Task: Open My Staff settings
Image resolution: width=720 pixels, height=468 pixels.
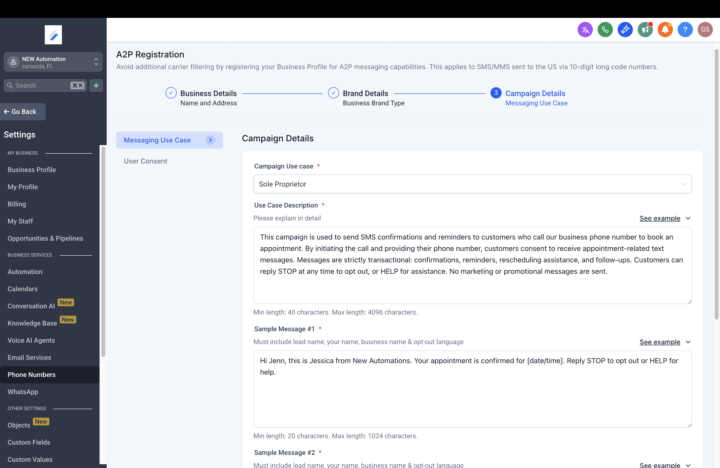Action: (20, 221)
